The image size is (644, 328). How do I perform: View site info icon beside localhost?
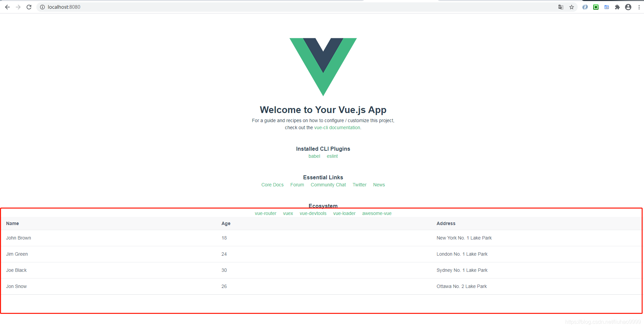pos(42,7)
